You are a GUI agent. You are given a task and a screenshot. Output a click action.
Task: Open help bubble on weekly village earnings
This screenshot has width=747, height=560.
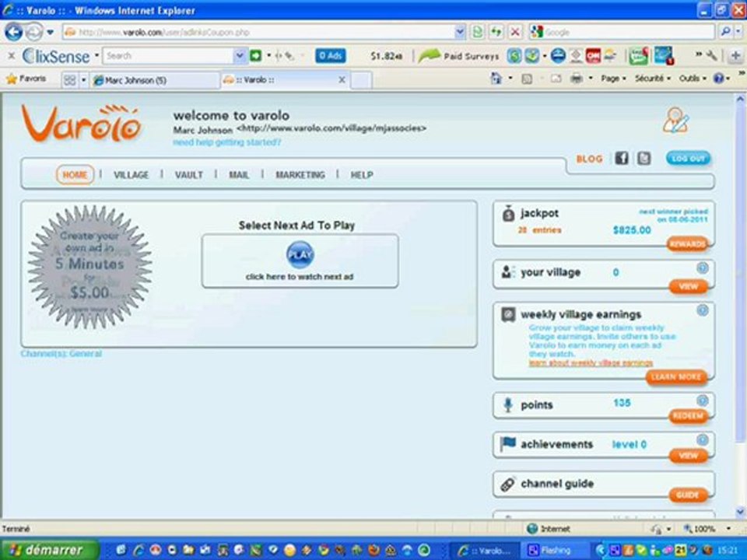click(702, 310)
